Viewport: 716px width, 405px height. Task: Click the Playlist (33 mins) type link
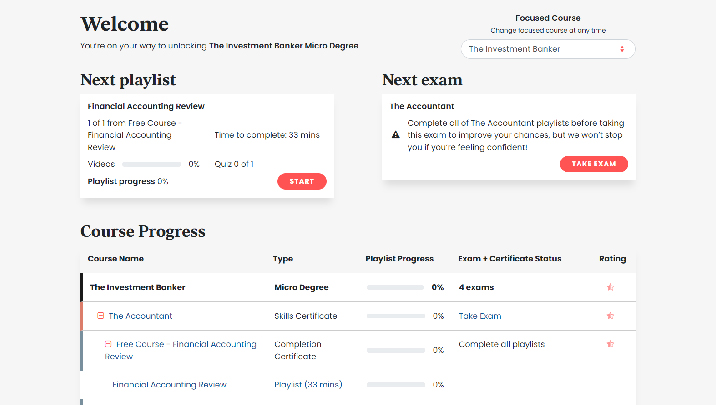[x=308, y=384]
